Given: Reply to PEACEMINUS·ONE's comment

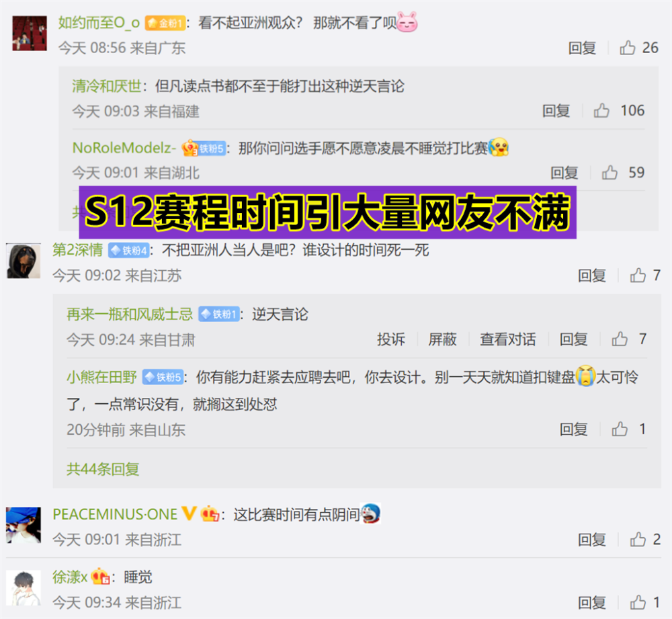Looking at the screenshot, I should coord(592,540).
